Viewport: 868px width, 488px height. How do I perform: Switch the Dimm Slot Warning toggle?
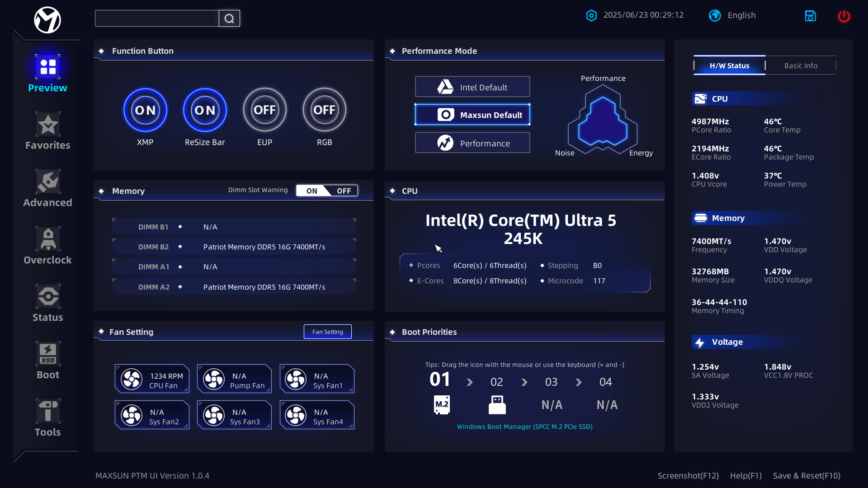pyautogui.click(x=327, y=191)
